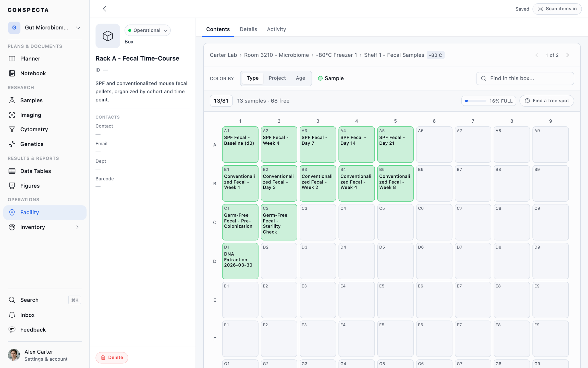Go to the previous box arrow
Image resolution: width=588 pixels, height=368 pixels.
536,55
